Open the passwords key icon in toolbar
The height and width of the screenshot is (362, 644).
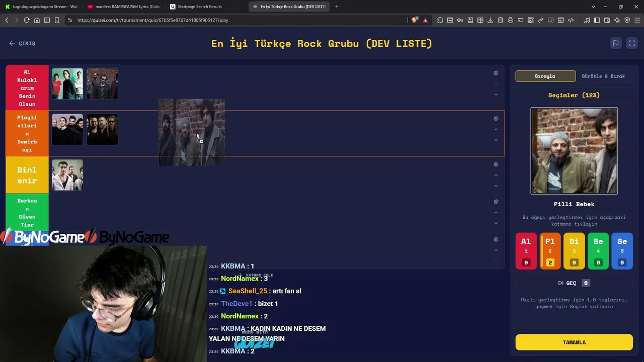(460, 20)
